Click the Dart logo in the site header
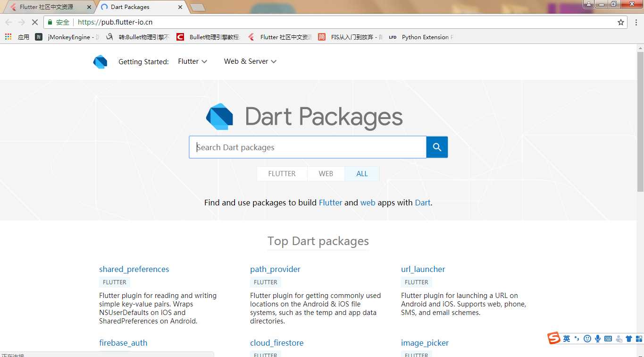Viewport: 644px width, 357px height. click(100, 62)
